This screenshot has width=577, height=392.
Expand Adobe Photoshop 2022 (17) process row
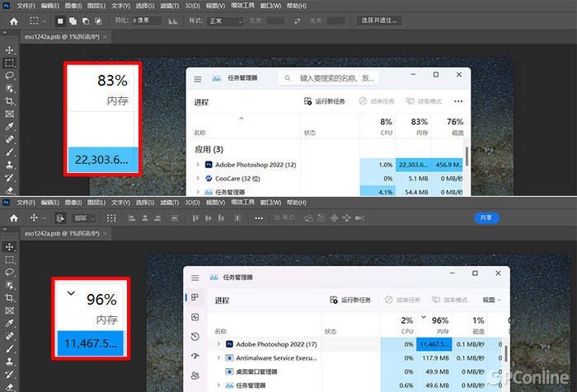(218, 344)
